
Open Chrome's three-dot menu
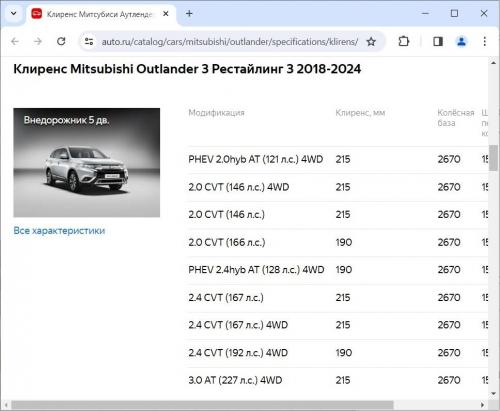(x=484, y=41)
